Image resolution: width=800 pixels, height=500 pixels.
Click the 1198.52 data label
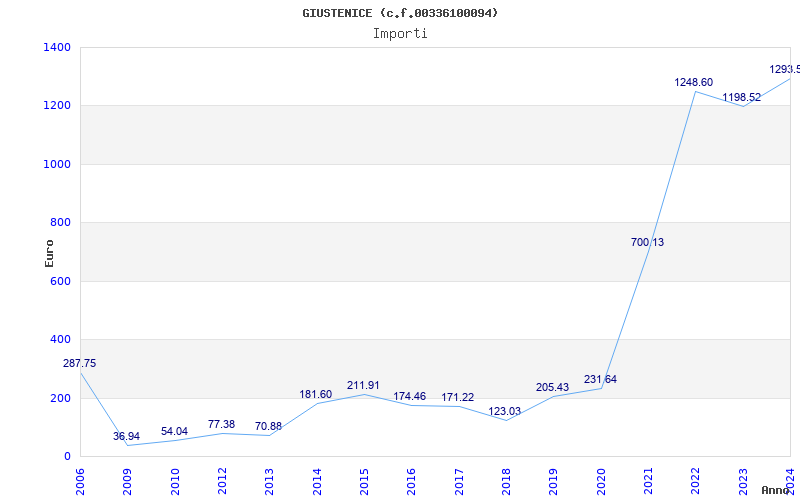742,97
